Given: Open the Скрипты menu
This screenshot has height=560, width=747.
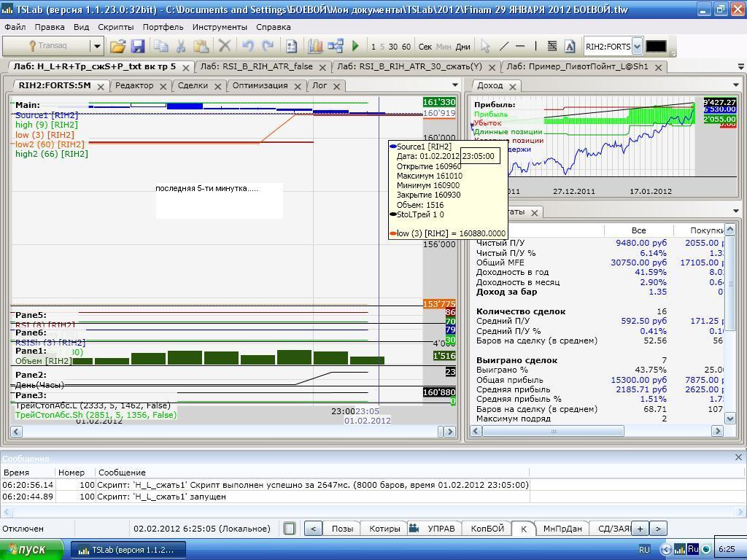Looking at the screenshot, I should [115, 27].
